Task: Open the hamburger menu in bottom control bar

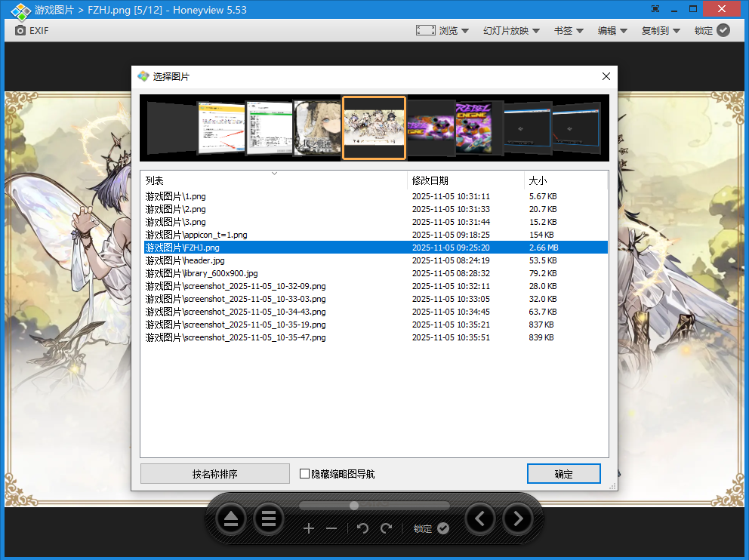Action: (x=268, y=518)
